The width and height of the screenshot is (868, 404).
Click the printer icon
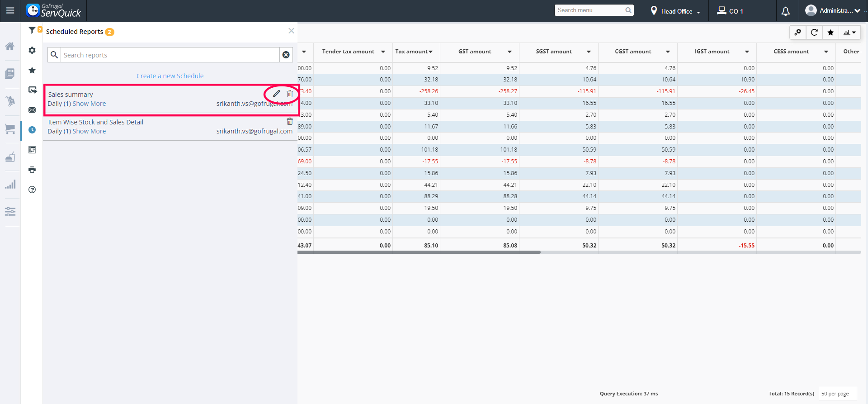[32, 170]
